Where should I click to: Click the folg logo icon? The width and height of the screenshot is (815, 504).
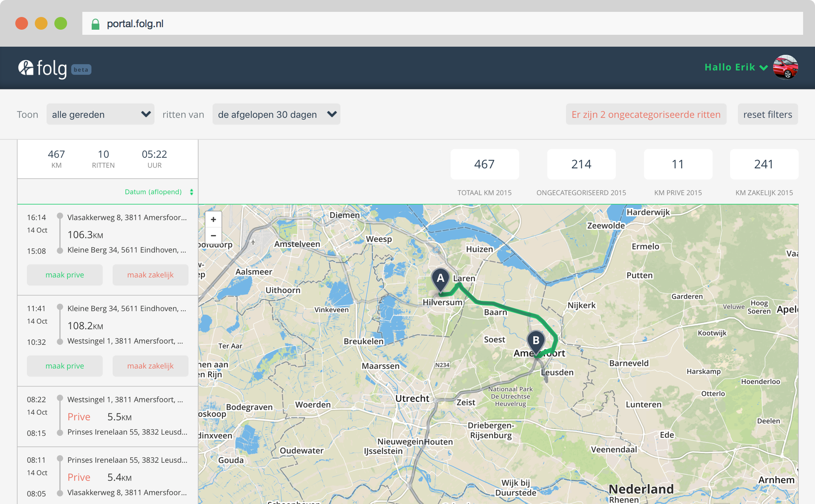(26, 68)
